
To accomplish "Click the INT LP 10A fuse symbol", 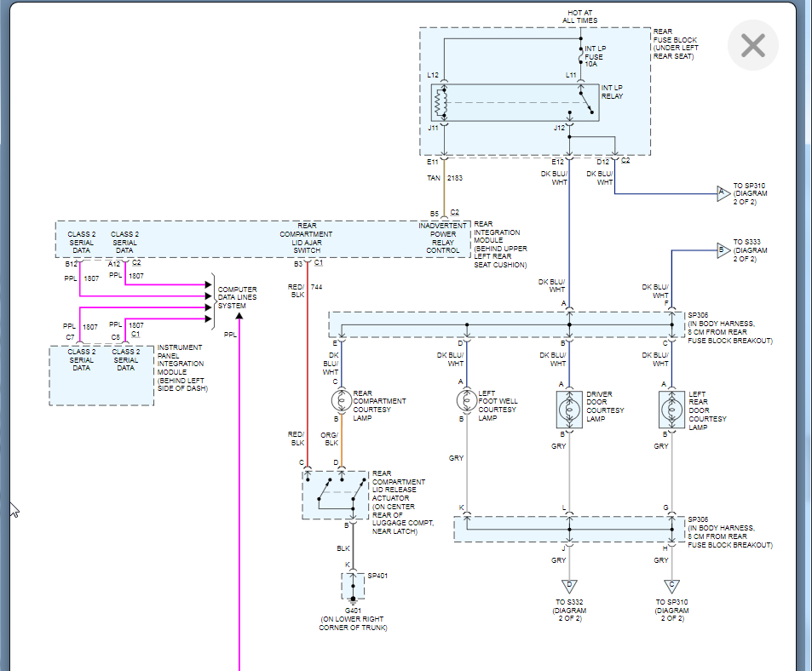I will (x=580, y=58).
